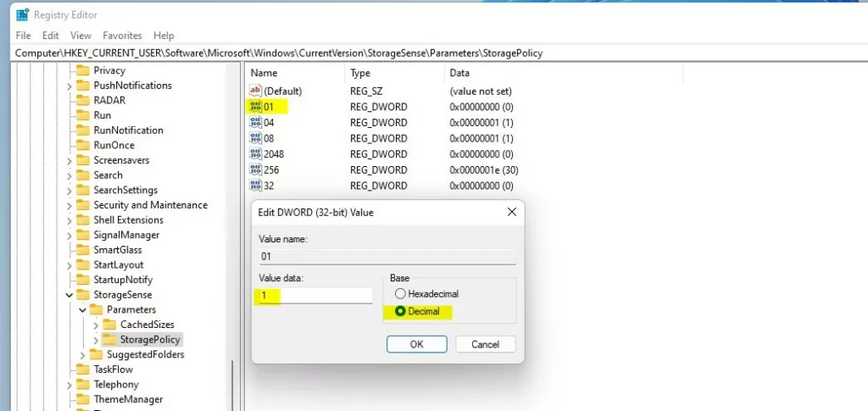Open the Help menu
Image resolution: width=868 pixels, height=411 pixels.
pyautogui.click(x=164, y=36)
